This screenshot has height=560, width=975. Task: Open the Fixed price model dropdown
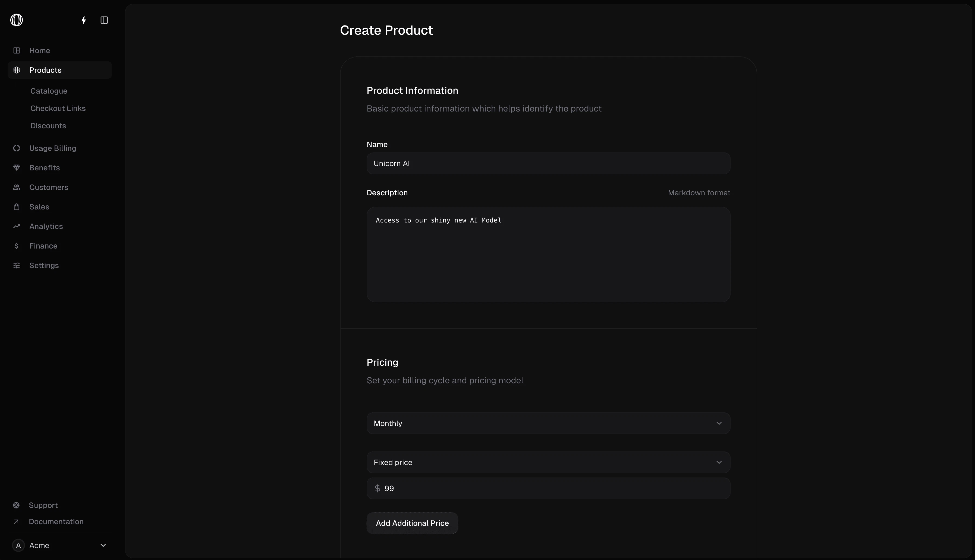548,462
